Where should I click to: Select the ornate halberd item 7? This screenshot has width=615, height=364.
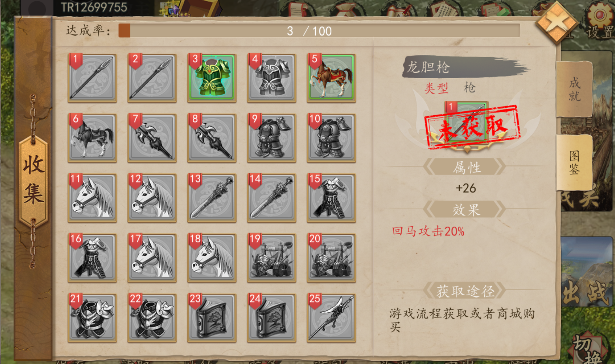tap(152, 138)
